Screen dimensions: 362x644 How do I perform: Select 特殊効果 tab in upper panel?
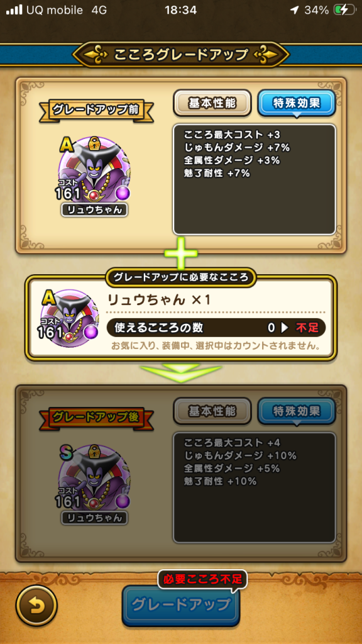tap(297, 104)
